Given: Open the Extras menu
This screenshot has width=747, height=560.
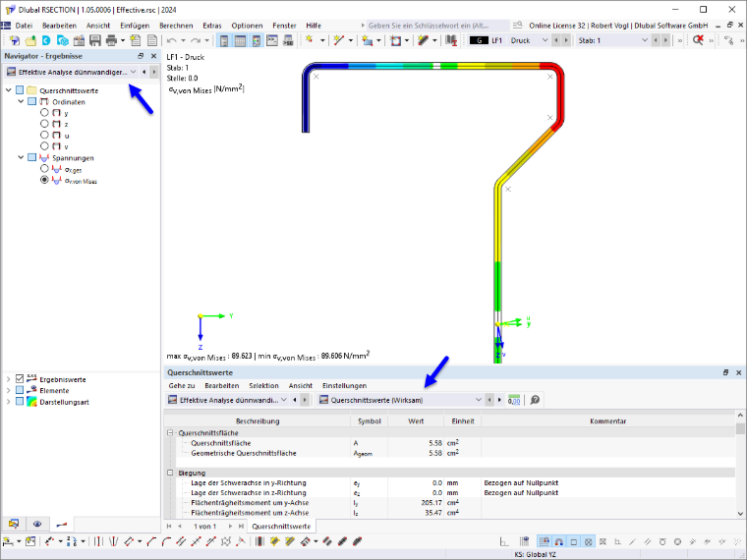Looking at the screenshot, I should click(212, 26).
